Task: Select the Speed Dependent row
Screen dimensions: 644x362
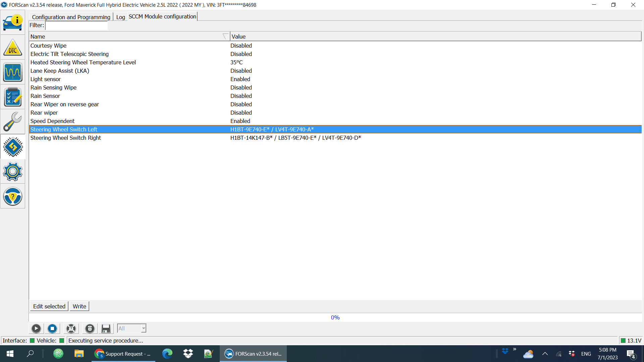Action: pyautogui.click(x=335, y=121)
